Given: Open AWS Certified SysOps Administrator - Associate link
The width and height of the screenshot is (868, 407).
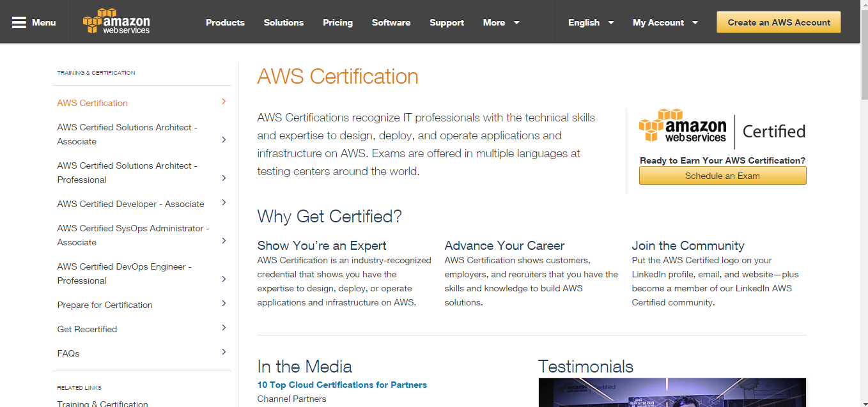Looking at the screenshot, I should click(x=133, y=235).
